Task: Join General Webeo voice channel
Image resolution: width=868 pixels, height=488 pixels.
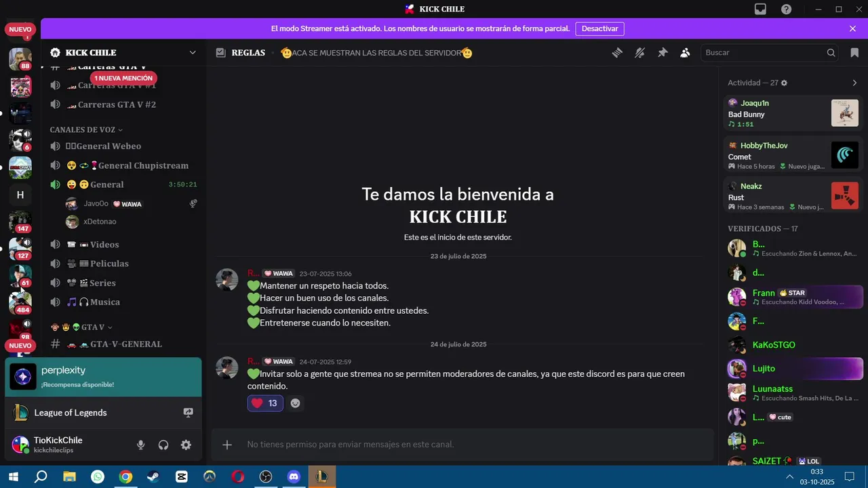Action: 123,146
